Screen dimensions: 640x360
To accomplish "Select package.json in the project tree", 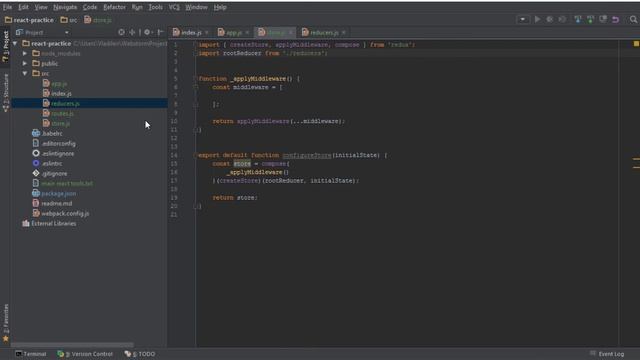I will point(58,193).
